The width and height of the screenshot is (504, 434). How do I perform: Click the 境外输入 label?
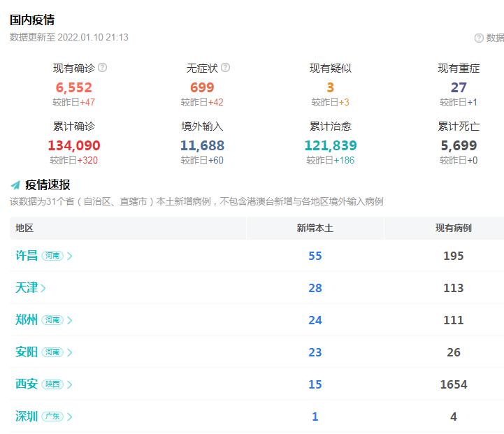[x=202, y=126]
